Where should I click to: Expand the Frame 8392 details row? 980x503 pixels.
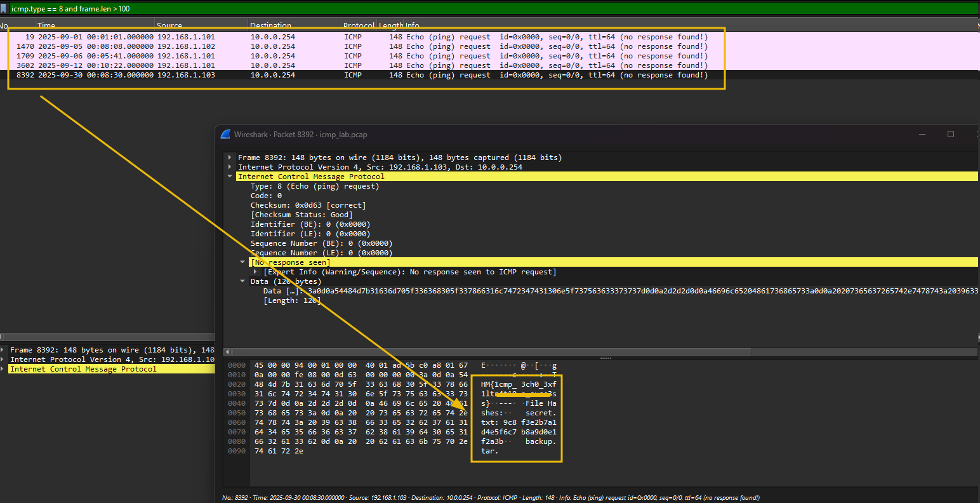pyautogui.click(x=230, y=157)
